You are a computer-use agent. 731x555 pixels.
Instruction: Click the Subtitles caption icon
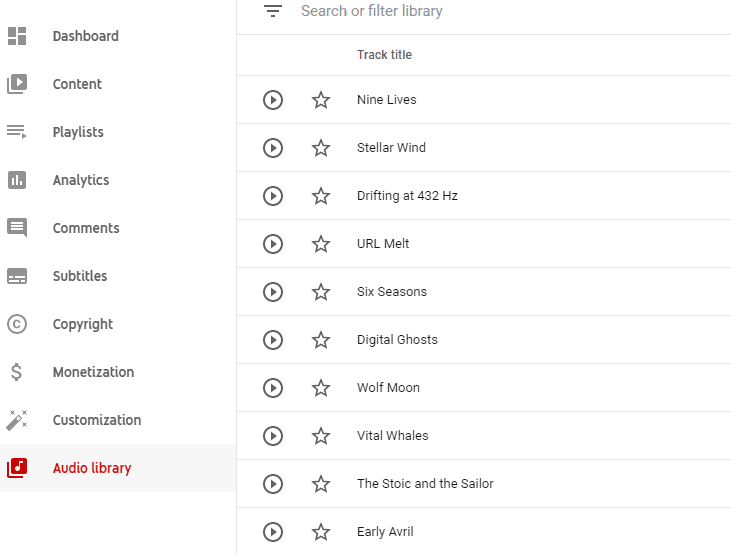click(17, 276)
